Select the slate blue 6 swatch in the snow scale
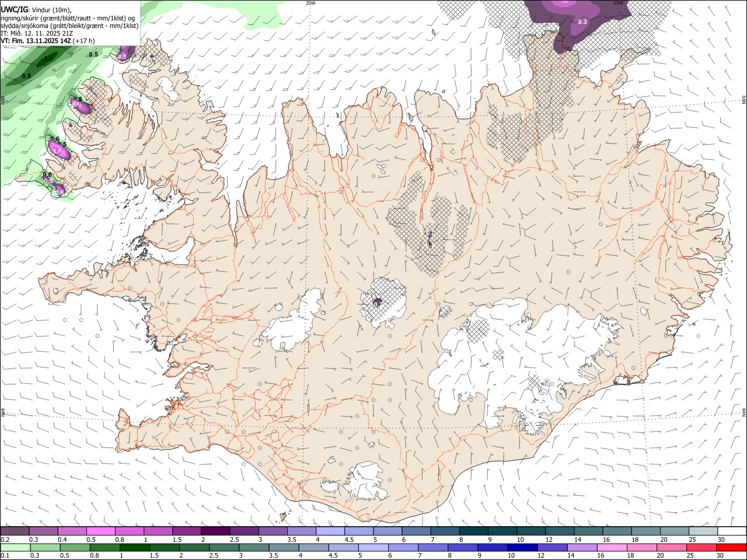The height and width of the screenshot is (560, 747). (416, 531)
